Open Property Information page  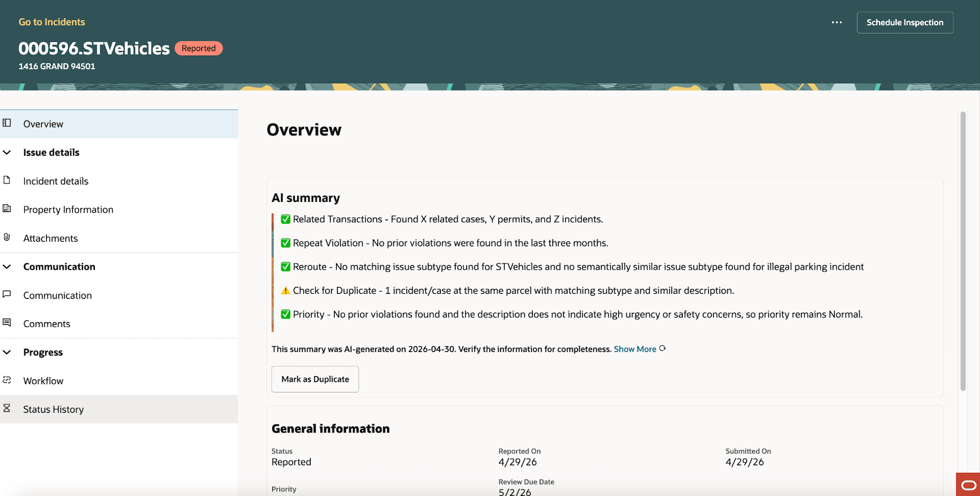tap(119, 210)
